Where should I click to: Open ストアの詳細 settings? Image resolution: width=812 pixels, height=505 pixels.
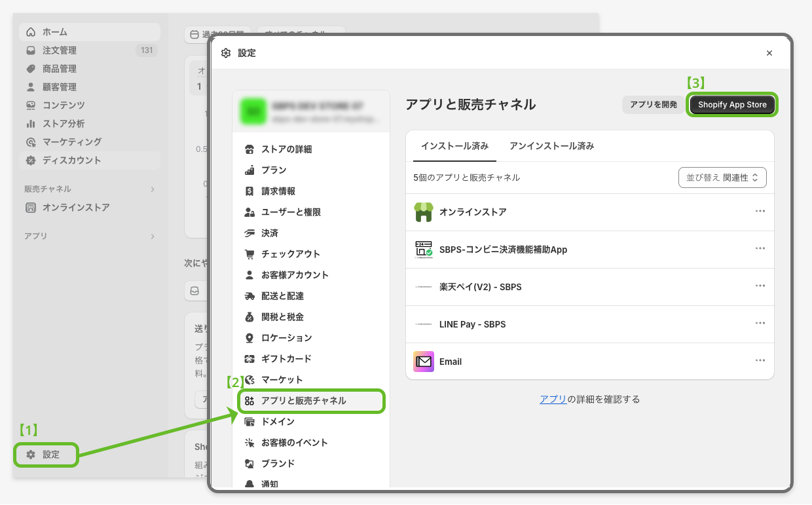pos(311,149)
